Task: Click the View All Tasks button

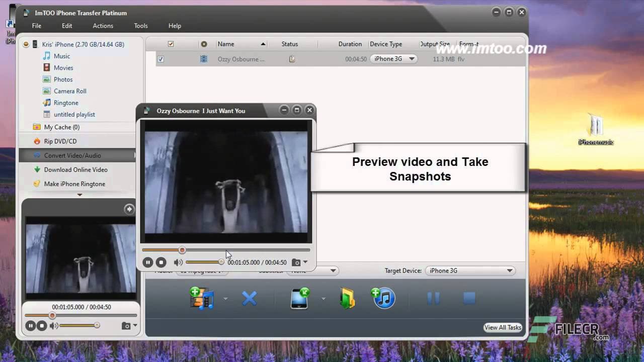Action: tap(502, 327)
